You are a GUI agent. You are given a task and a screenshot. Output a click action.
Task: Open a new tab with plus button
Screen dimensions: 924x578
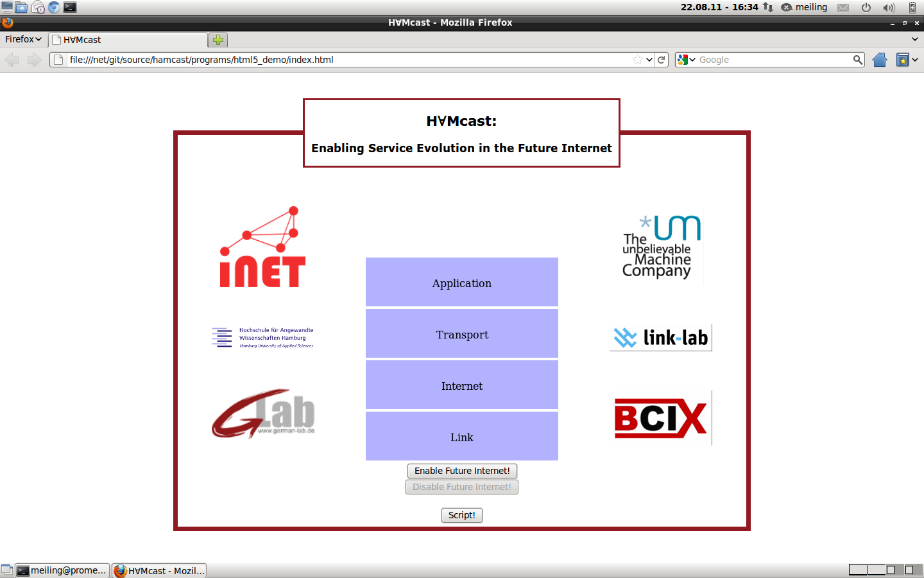pos(218,40)
